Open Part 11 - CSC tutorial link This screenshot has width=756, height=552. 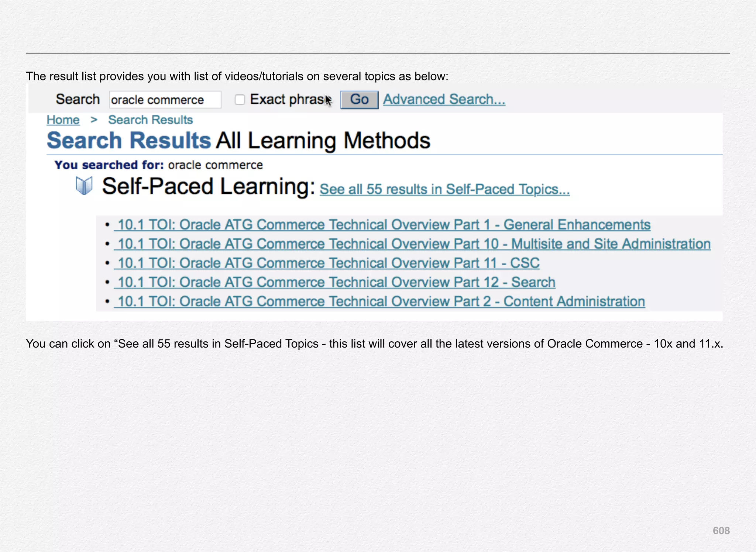point(327,263)
